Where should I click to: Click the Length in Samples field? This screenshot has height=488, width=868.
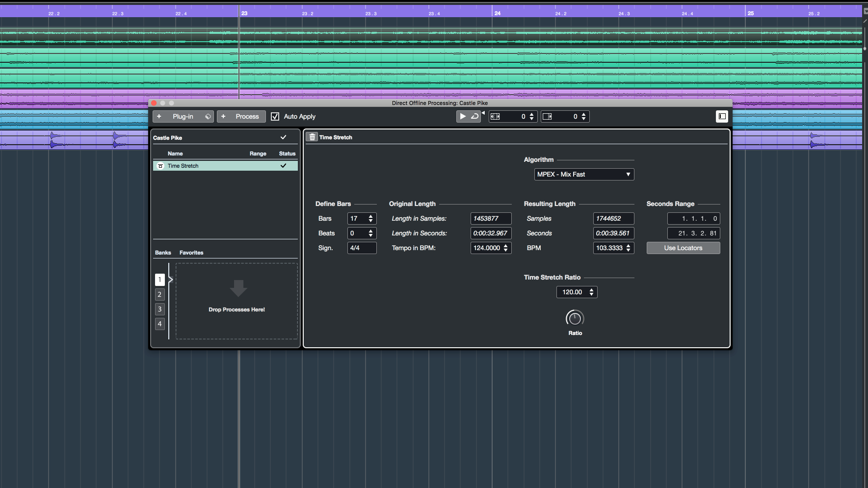click(x=491, y=218)
